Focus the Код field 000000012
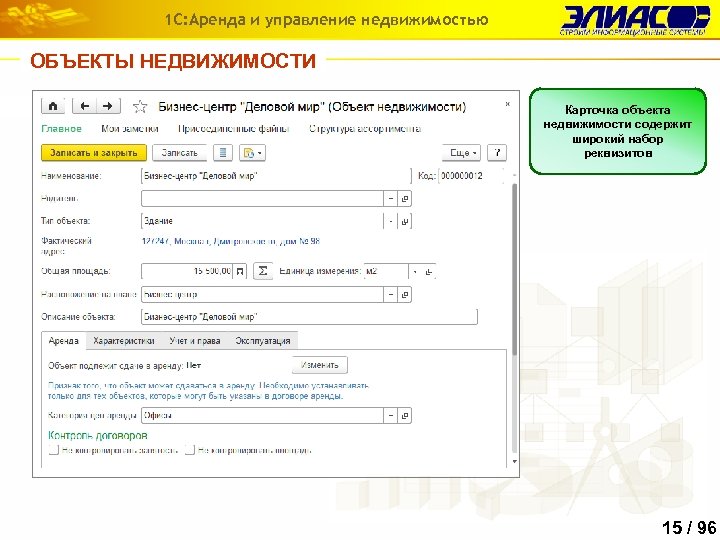Viewport: 720px width, 540px height. 471,176
